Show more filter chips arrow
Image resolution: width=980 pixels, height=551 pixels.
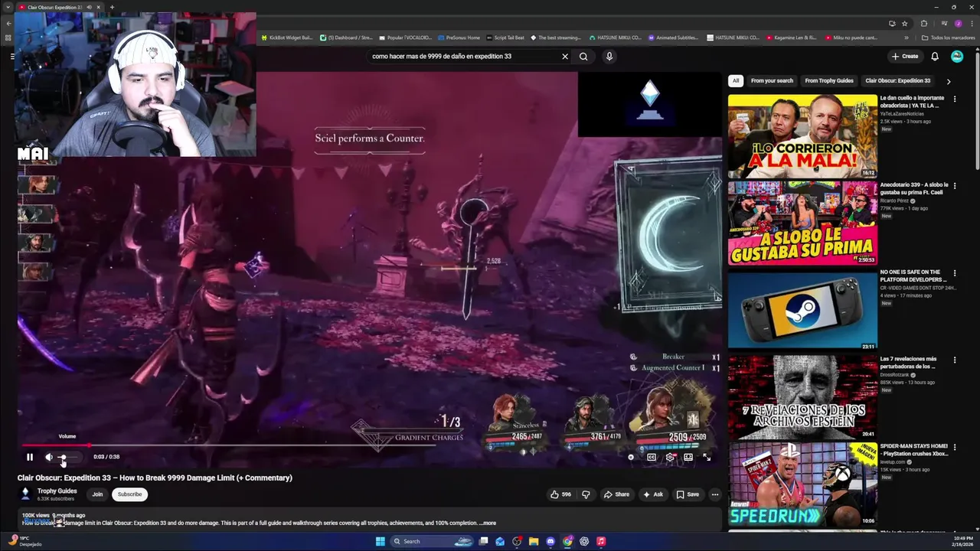pos(949,81)
